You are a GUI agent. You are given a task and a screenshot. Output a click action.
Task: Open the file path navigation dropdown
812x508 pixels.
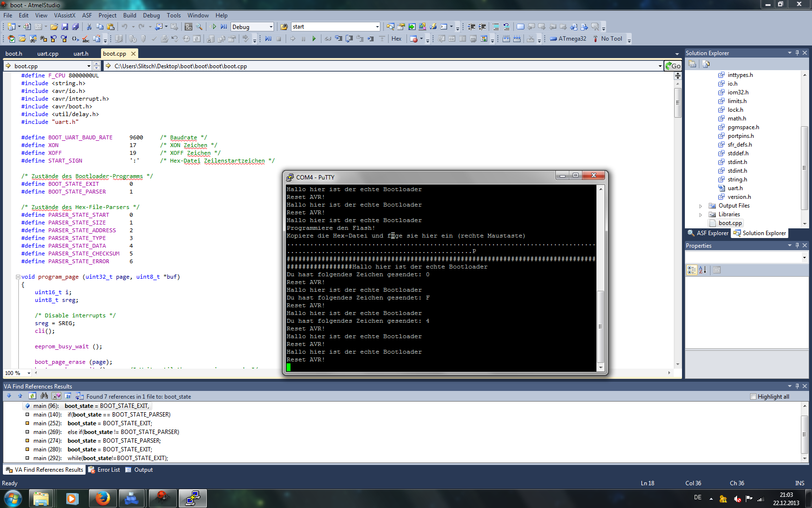coord(660,66)
